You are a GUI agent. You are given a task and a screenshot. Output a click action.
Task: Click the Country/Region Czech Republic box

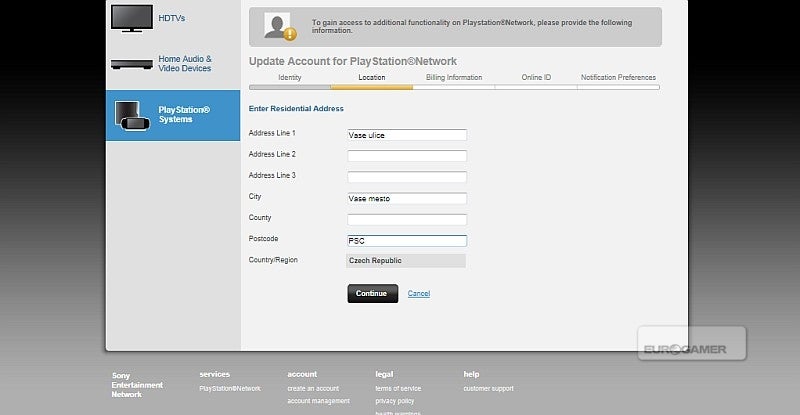pos(406,260)
